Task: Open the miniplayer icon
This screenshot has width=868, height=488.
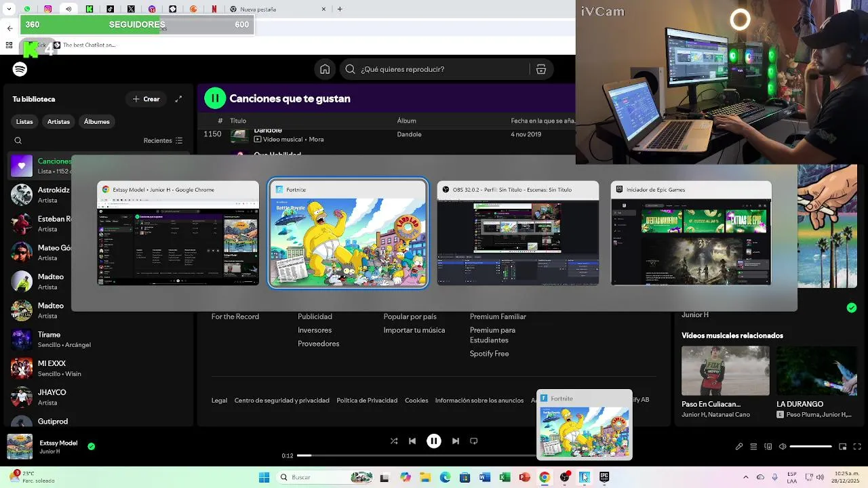Action: click(x=843, y=447)
